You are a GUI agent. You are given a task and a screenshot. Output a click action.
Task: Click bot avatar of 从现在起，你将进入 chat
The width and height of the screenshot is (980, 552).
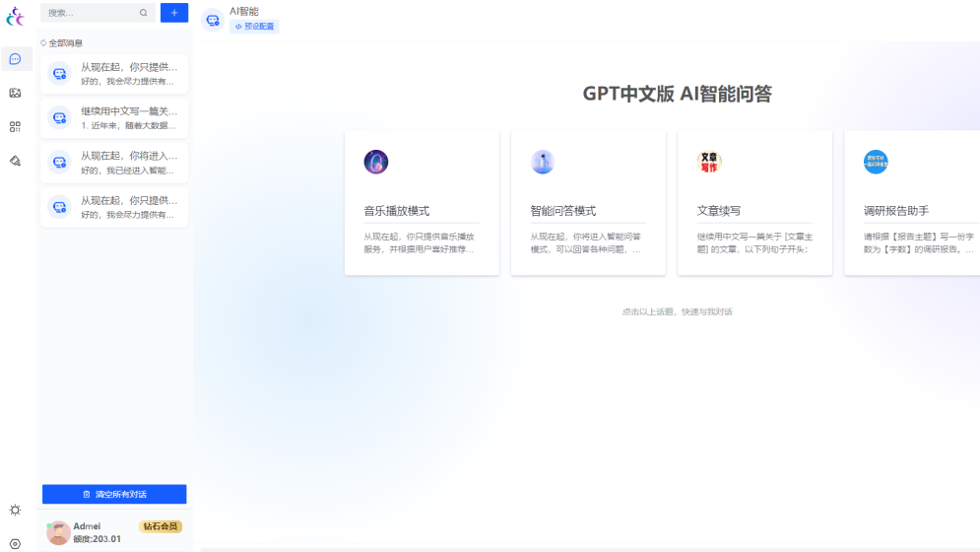[x=59, y=163]
